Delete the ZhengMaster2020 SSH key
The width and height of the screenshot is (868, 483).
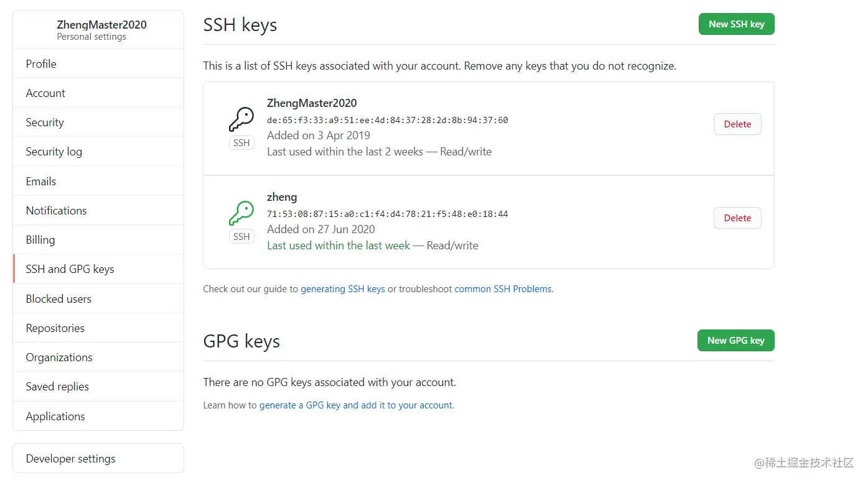click(737, 124)
